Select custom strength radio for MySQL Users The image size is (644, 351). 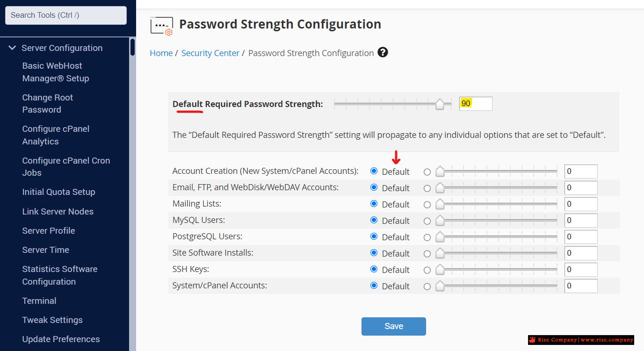pyautogui.click(x=427, y=221)
